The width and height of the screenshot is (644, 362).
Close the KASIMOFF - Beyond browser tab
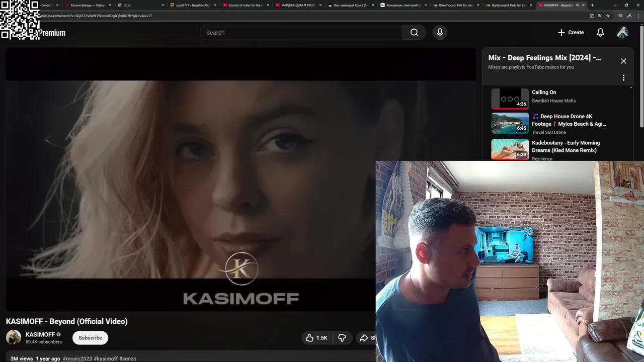coord(583,5)
